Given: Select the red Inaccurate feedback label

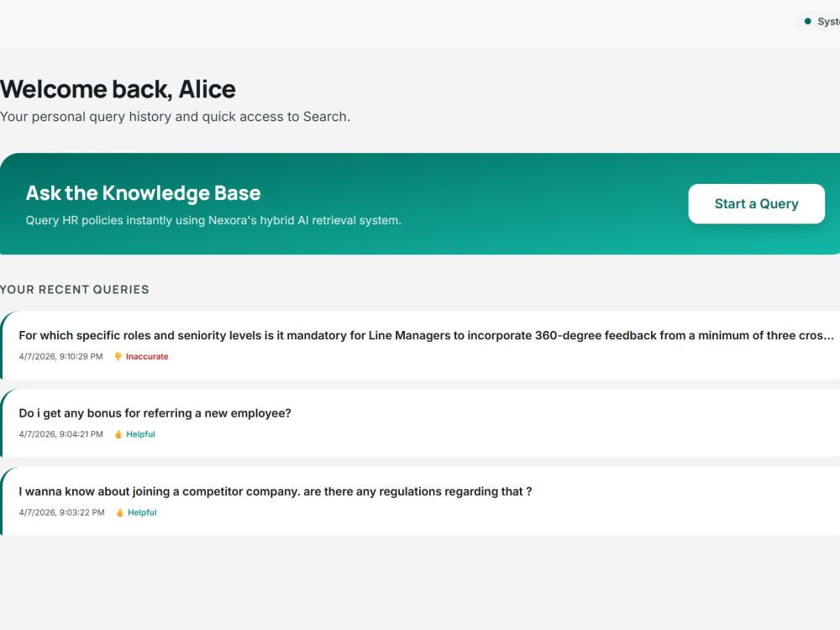Looking at the screenshot, I should click(147, 356).
